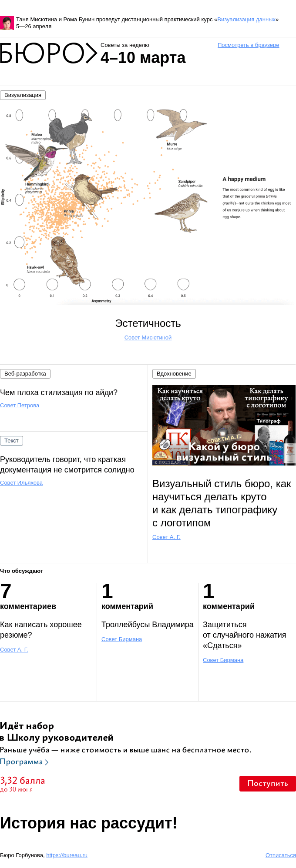This screenshot has height=868, width=296.
Task: Open Совет Бирмана link under Сдаться
Action: (x=223, y=660)
